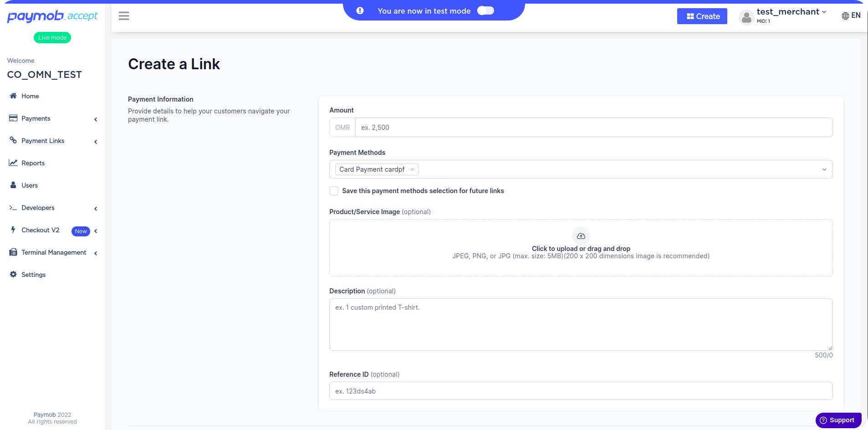Click the Payment Links chain icon
The width and height of the screenshot is (868, 430).
coord(13,140)
